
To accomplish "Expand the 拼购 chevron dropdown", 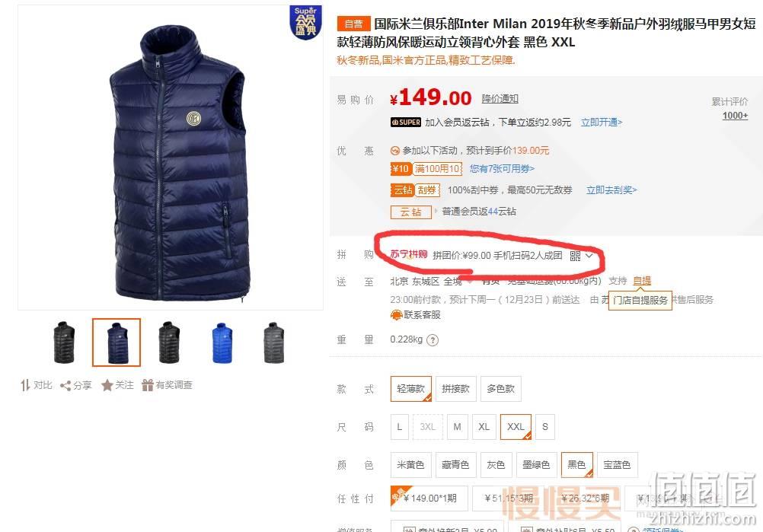I will pos(589,255).
